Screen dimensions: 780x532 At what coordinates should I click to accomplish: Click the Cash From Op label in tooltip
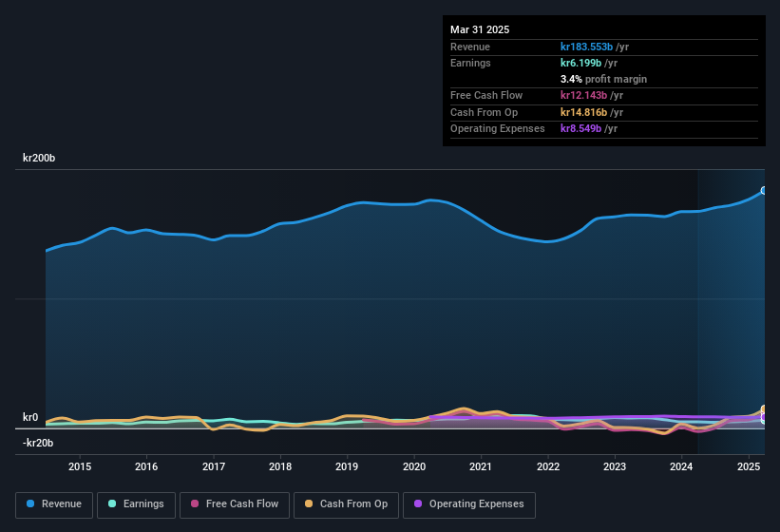pyautogui.click(x=484, y=112)
